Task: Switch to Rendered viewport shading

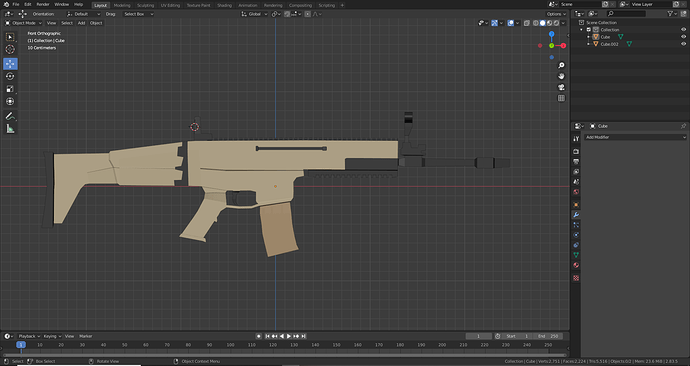Action: point(557,23)
